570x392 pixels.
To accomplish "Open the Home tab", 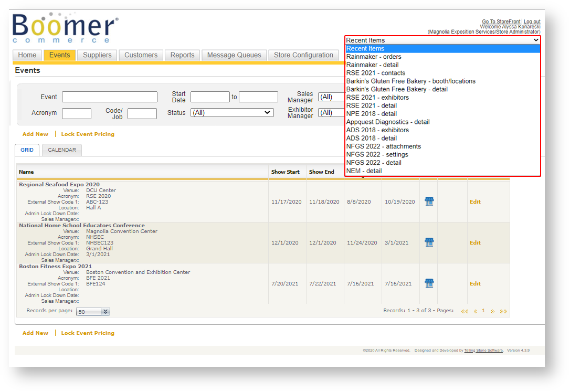I will (27, 55).
